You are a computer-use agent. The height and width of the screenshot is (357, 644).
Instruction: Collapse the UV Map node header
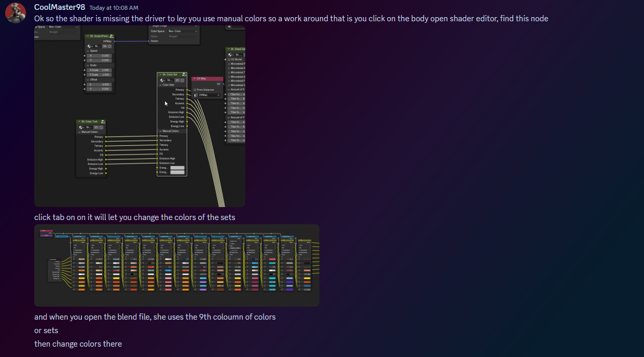coord(194,78)
